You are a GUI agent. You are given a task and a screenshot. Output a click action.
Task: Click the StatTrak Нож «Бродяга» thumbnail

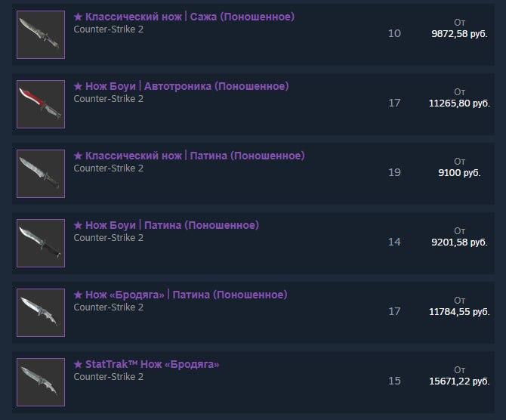(40, 381)
